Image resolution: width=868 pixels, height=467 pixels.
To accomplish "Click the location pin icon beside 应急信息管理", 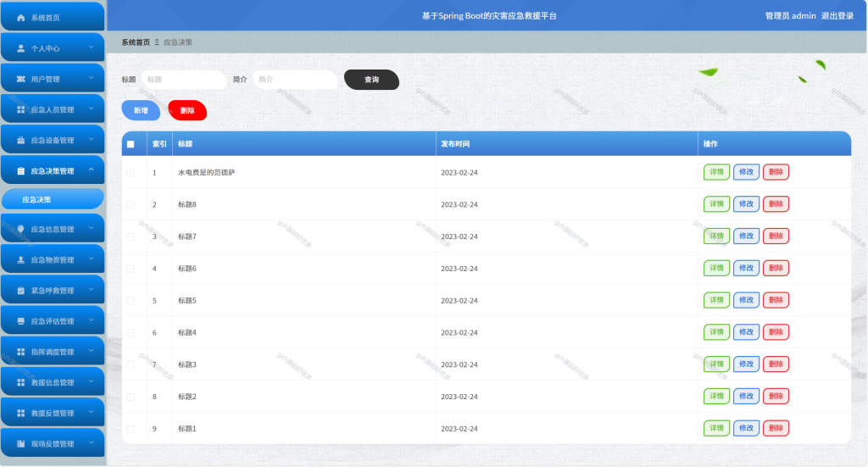I will point(20,229).
